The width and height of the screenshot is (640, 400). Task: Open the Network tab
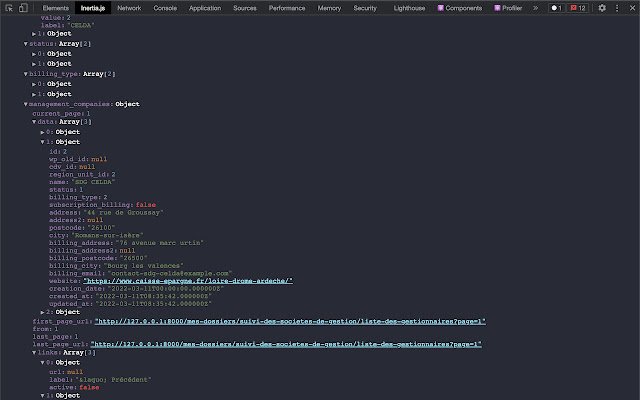(129, 8)
